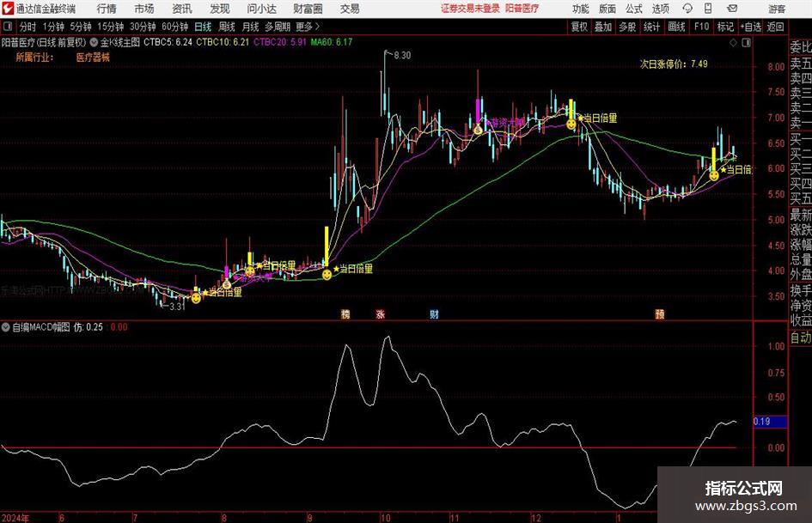This screenshot has height=523, width=812.
Task: Open the 发现 menu
Action: click(220, 9)
